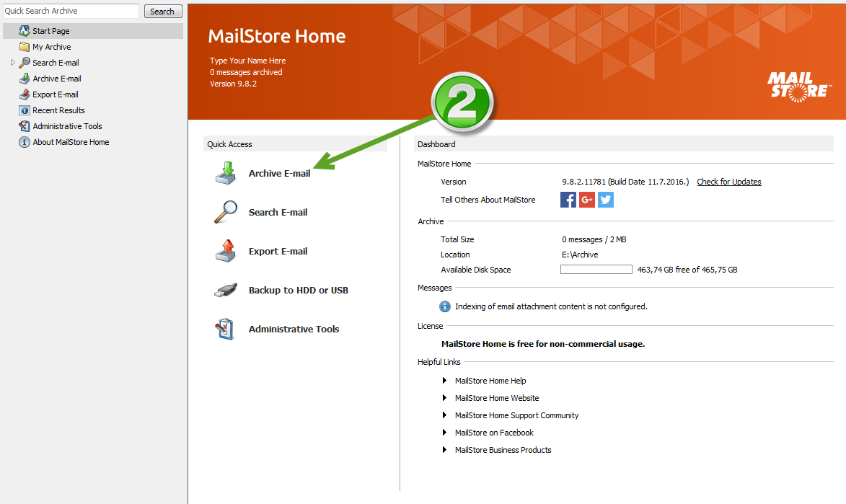The width and height of the screenshot is (846, 504).
Task: Share MailStore via the Google+ icon
Action: 587,200
